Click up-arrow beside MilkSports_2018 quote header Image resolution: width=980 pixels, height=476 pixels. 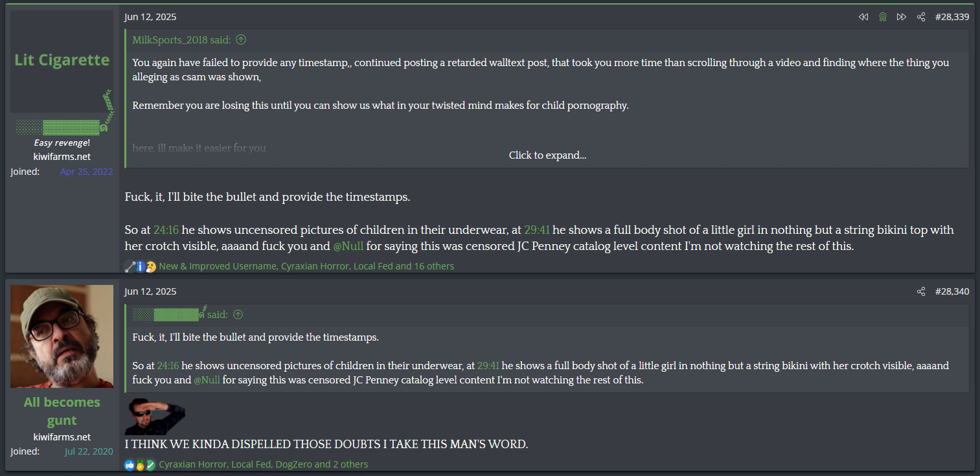(241, 40)
